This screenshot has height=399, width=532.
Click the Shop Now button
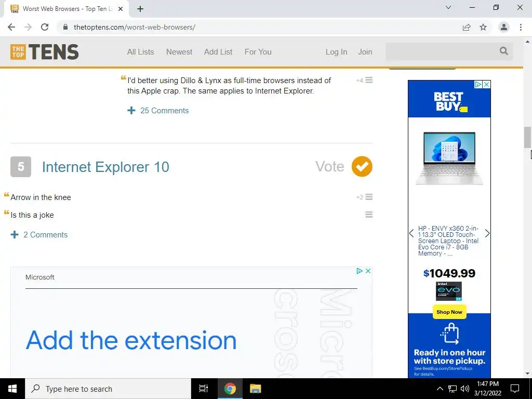449,312
